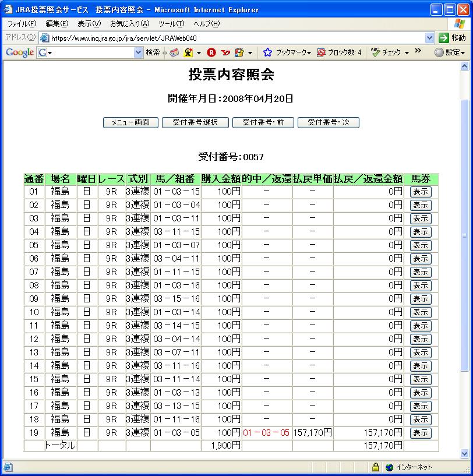This screenshot has width=473, height=476.
Task: Click the 157,170円 payout unit price cell
Action: click(313, 432)
